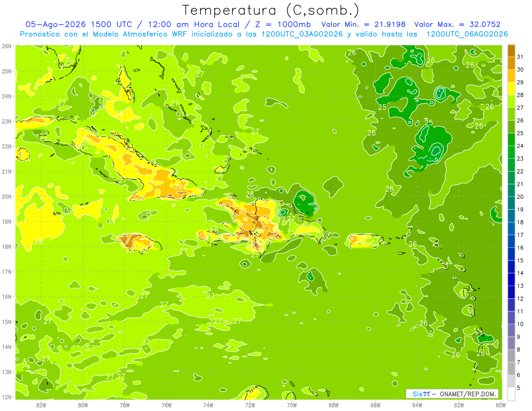Screen dimensions: 532x411
Task: Click the "1200UTC_03AGO2026" initialization time text
Action: pyautogui.click(x=302, y=34)
